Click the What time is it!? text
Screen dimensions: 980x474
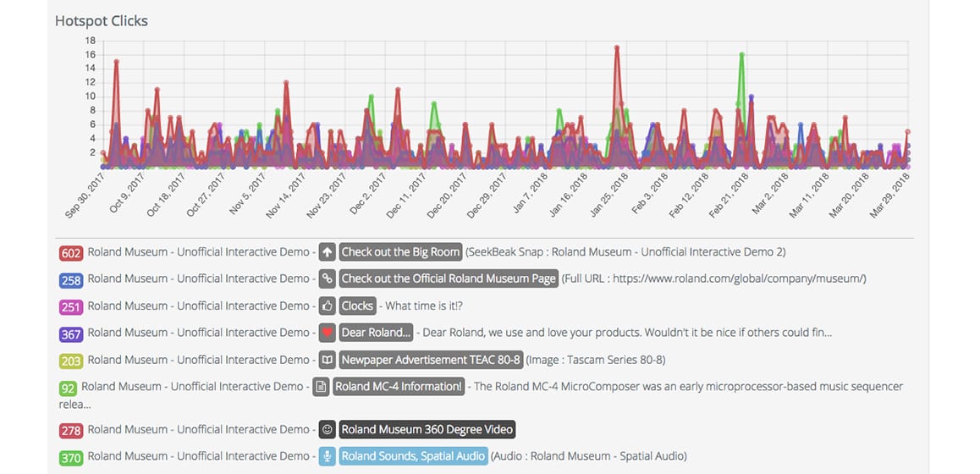click(x=424, y=306)
